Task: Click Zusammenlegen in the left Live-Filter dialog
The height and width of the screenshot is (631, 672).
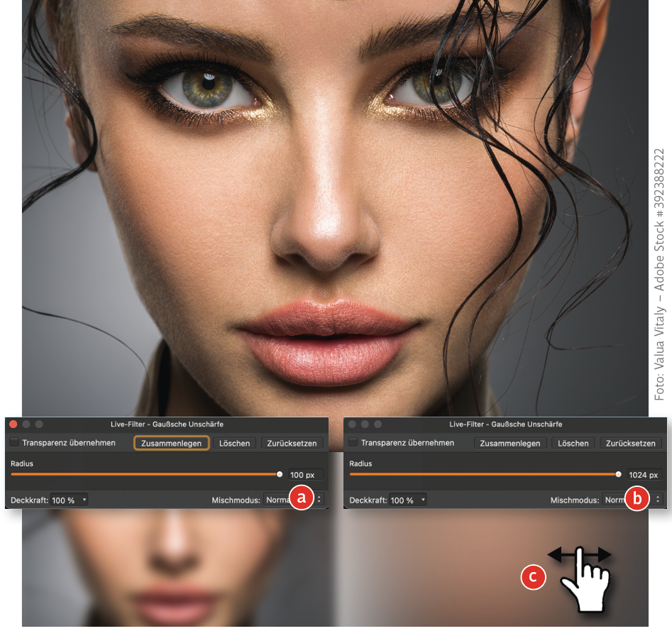Action: [172, 443]
